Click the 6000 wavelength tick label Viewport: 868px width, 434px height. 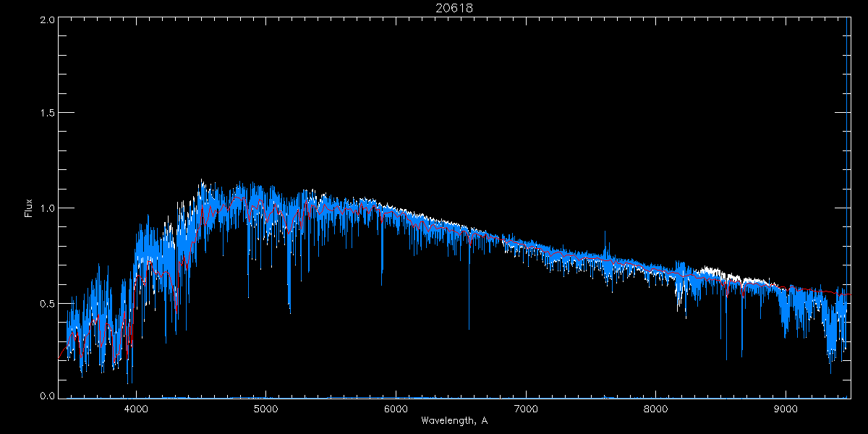pos(396,408)
